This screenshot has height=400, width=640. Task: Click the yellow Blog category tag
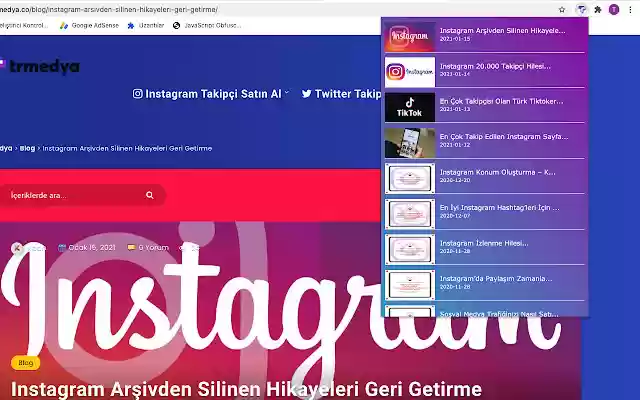pyautogui.click(x=25, y=363)
